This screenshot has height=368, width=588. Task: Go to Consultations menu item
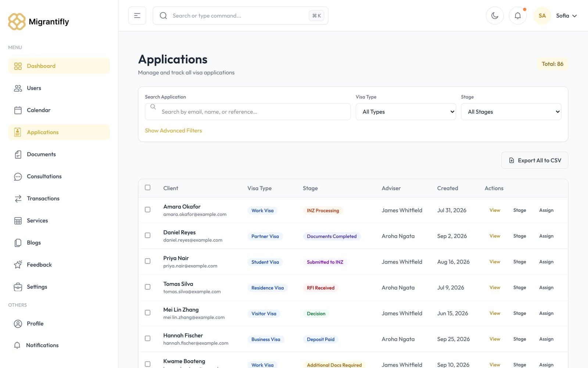pyautogui.click(x=59, y=176)
